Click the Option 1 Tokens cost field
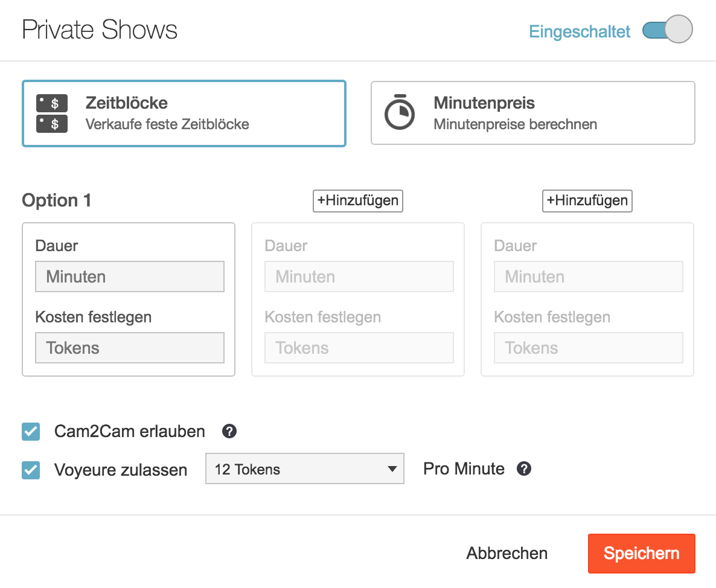716x588 pixels. [x=130, y=348]
